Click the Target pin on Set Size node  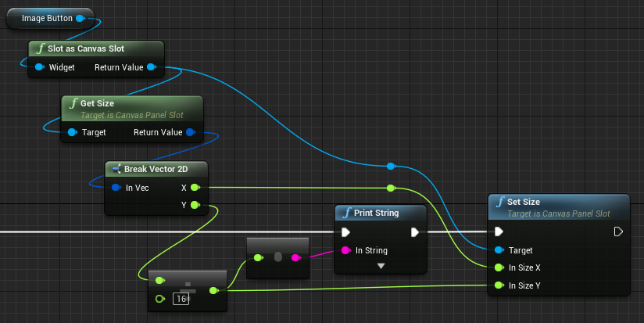[x=499, y=249]
